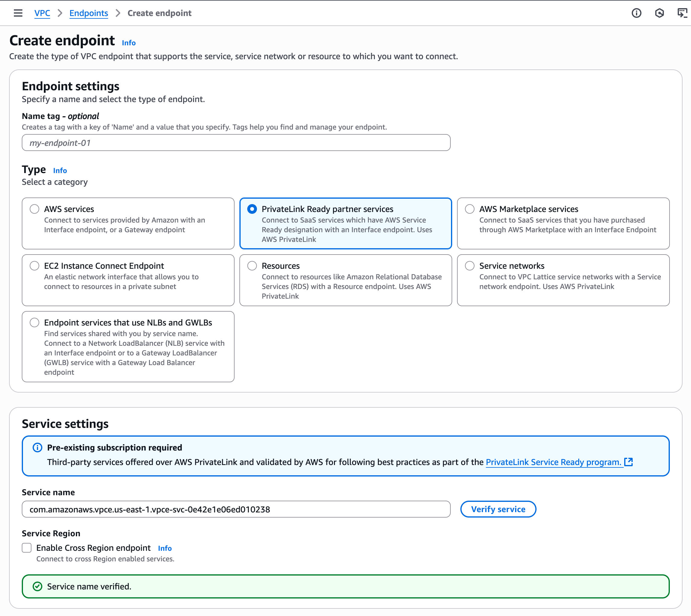Click the Info link next to Type heading
Image resolution: width=691 pixels, height=616 pixels.
pos(60,171)
